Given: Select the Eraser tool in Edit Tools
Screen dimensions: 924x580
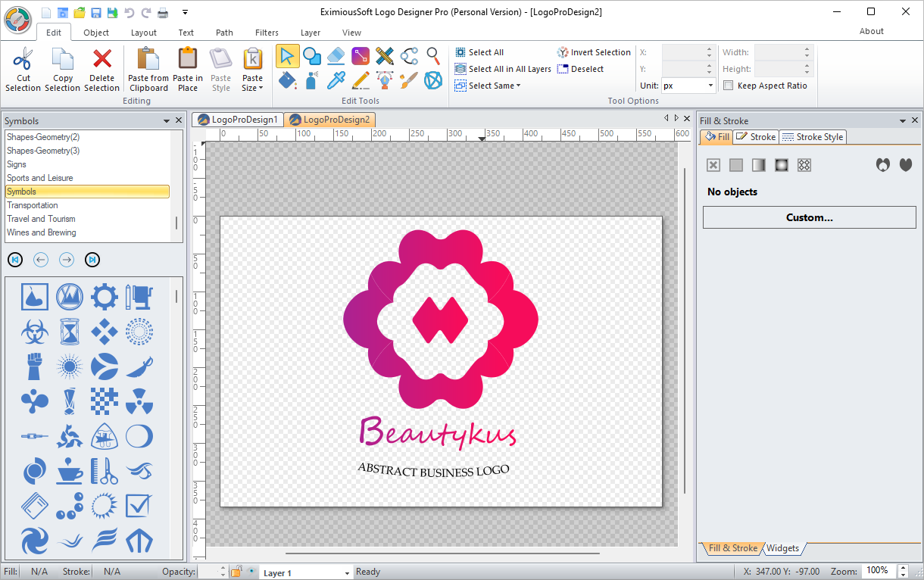Looking at the screenshot, I should pyautogui.click(x=336, y=56).
